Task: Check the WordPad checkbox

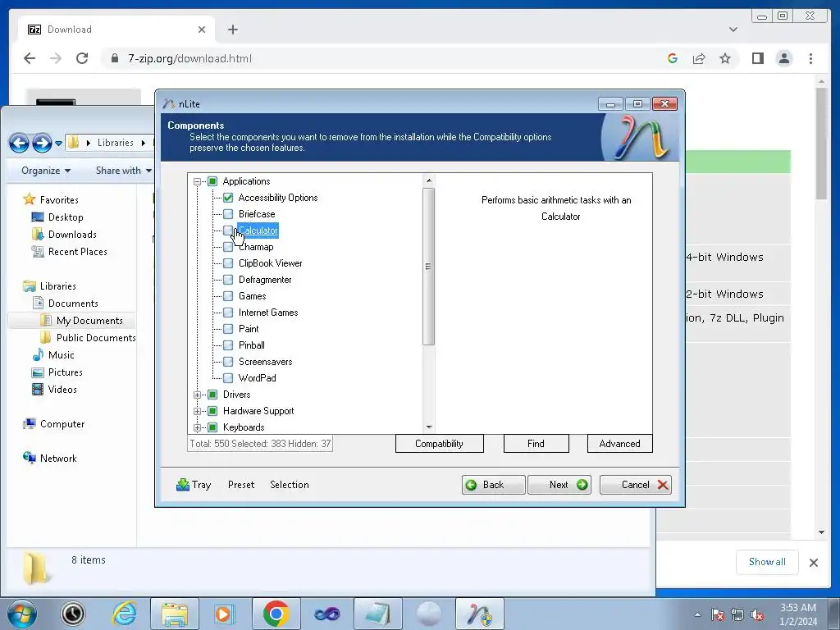Action: pyautogui.click(x=228, y=378)
